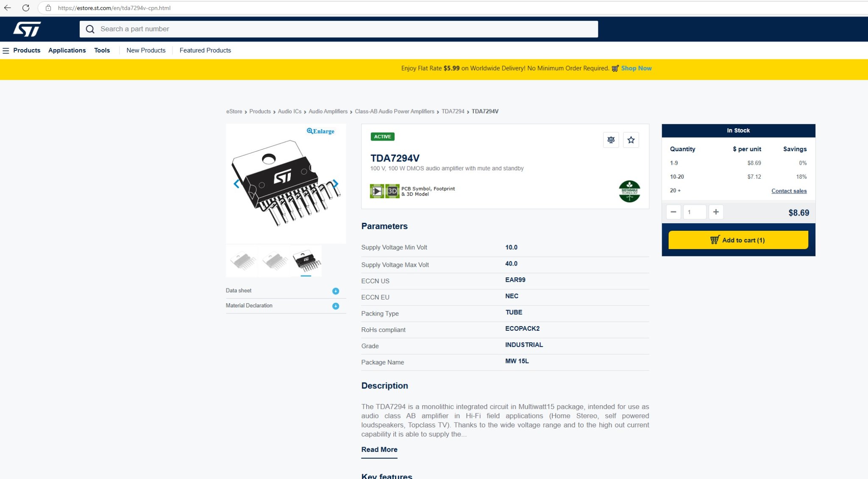Click the INDUSTRIAL grade value
The height and width of the screenshot is (479, 868).
[x=524, y=345]
